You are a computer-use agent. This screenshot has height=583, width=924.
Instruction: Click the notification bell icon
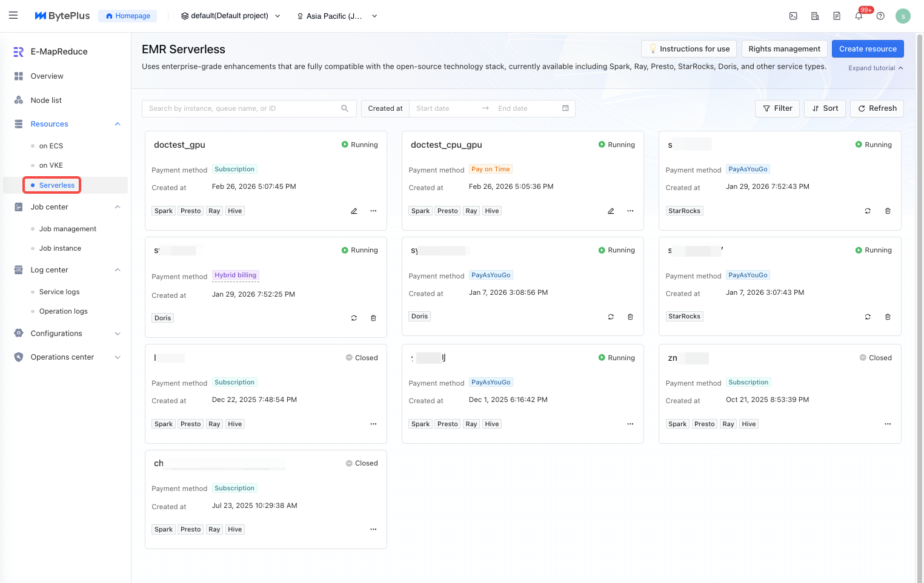[859, 16]
